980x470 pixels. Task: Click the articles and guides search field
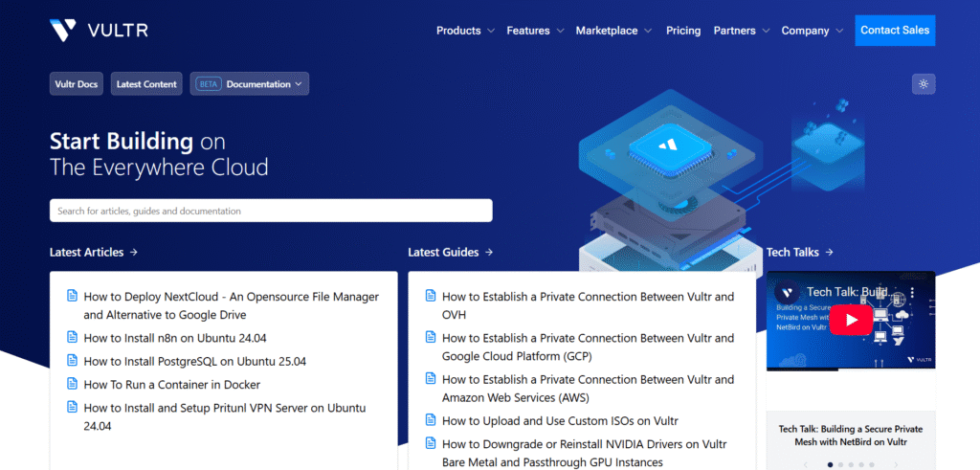coord(271,211)
